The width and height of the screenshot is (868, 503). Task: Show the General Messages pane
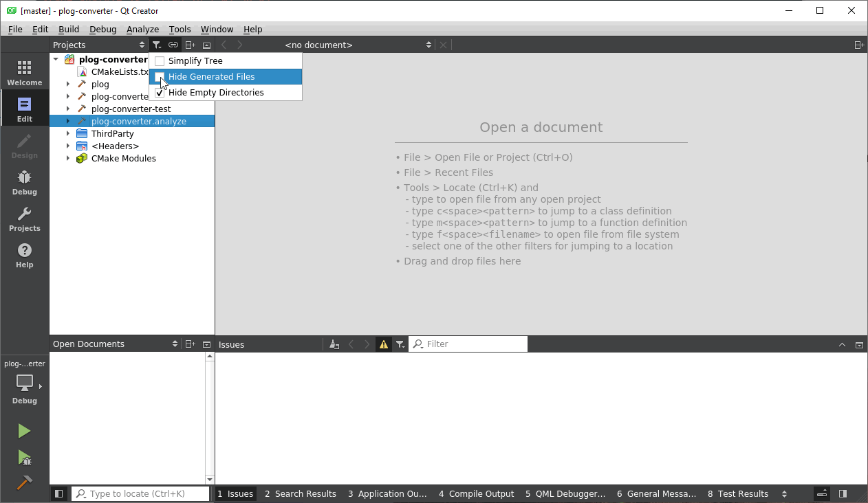pos(656,493)
